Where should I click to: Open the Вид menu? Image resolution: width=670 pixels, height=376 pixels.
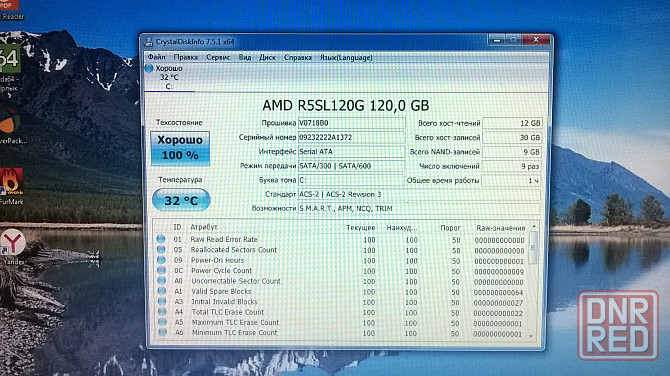[244, 57]
